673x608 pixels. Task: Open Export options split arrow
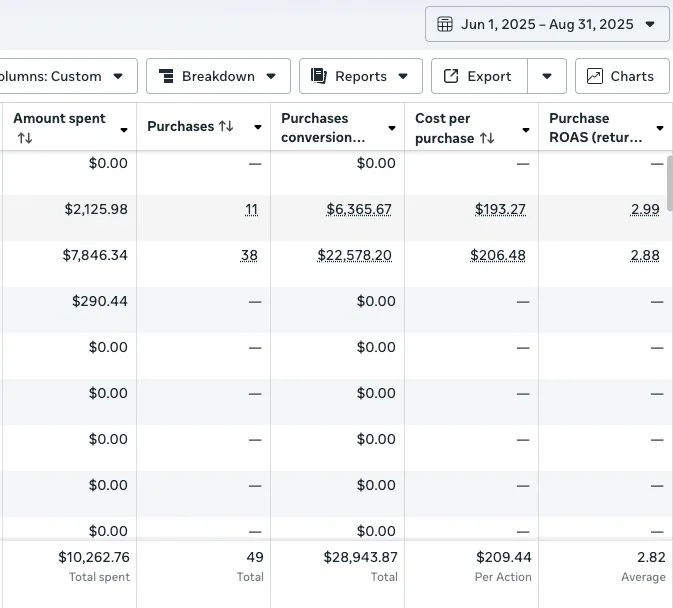pyautogui.click(x=547, y=76)
